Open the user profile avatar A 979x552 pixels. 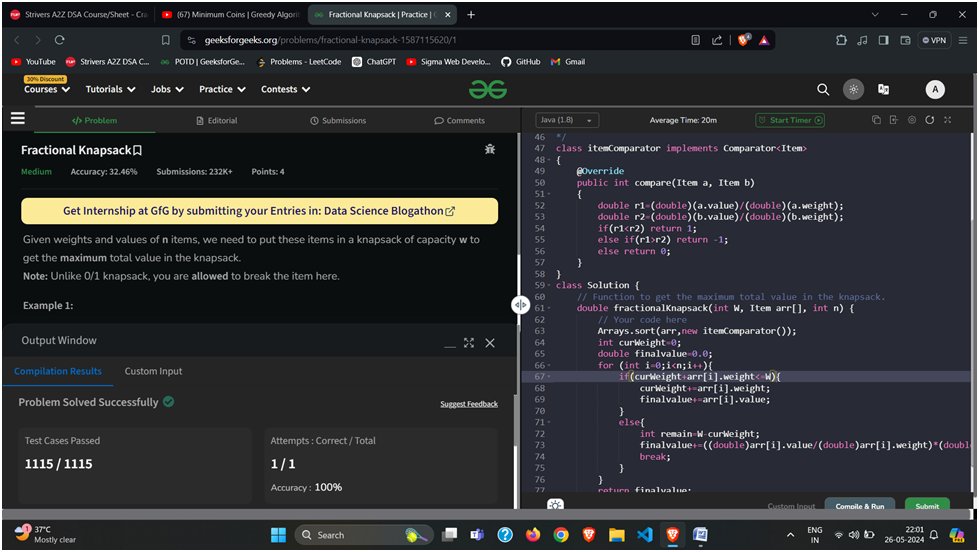pos(935,90)
